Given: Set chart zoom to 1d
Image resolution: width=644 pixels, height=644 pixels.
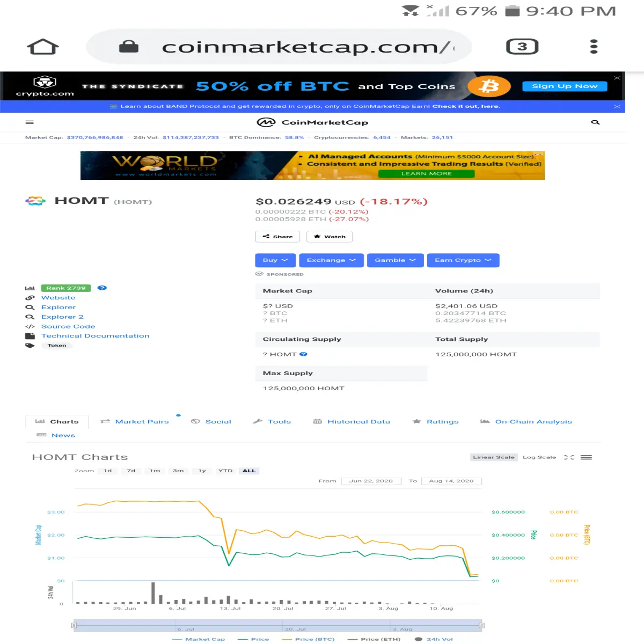Looking at the screenshot, I should (108, 471).
